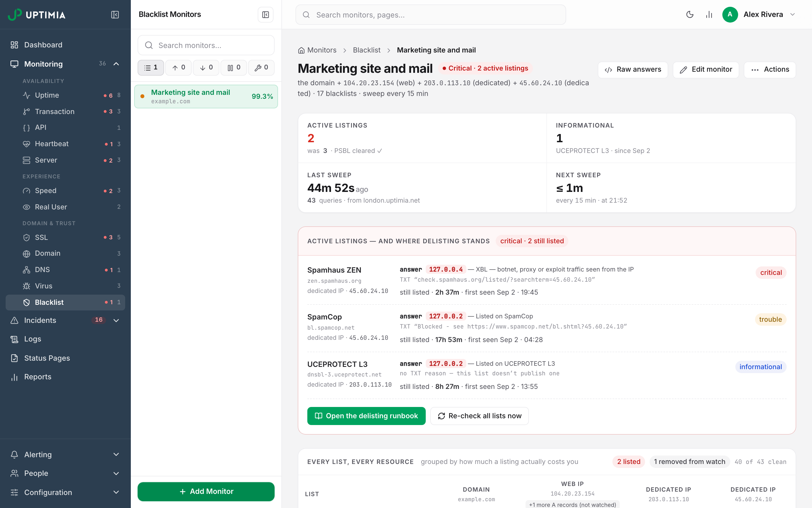This screenshot has height=508, width=812.
Task: Open Virus monitors
Action: [x=65, y=286]
